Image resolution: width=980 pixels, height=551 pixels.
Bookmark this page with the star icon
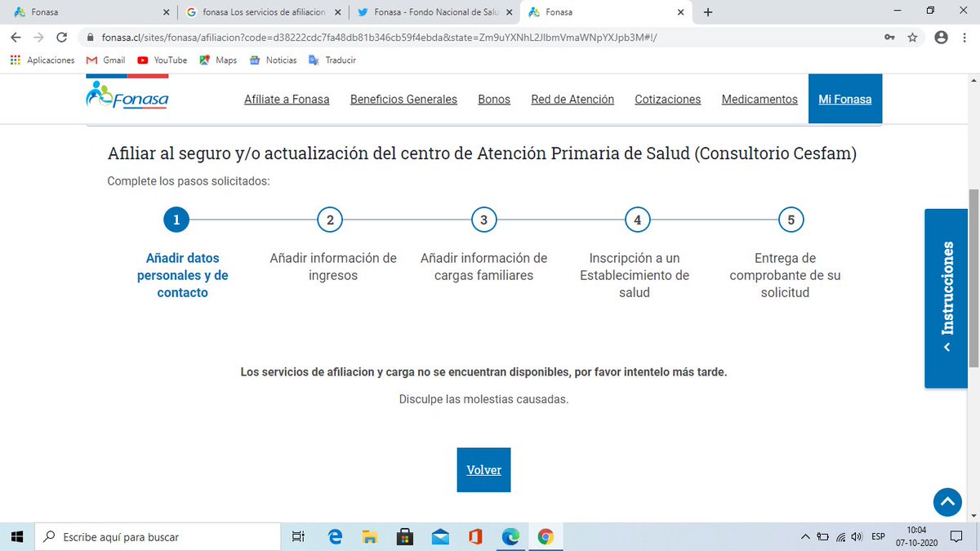point(912,38)
